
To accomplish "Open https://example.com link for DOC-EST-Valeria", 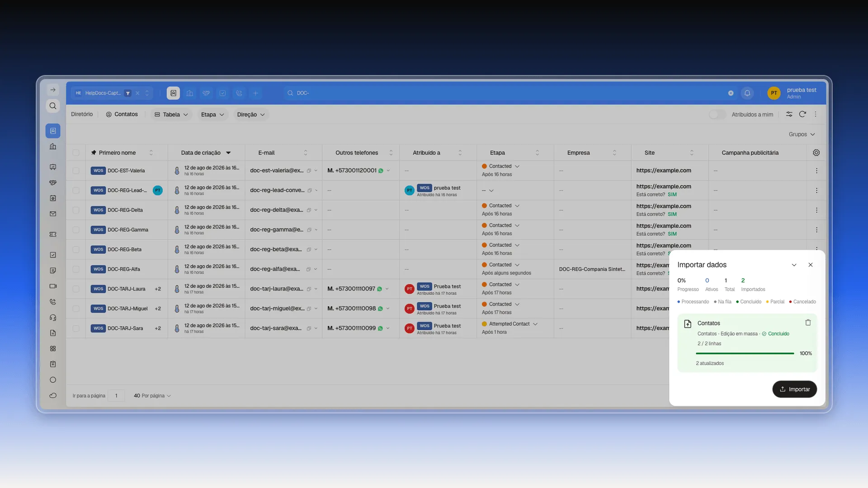I will pos(663,170).
